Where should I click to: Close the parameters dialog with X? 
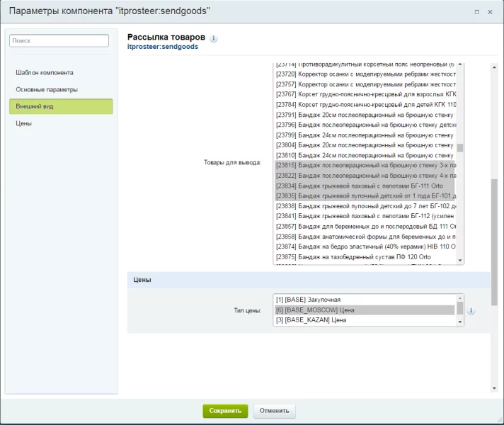(x=490, y=12)
